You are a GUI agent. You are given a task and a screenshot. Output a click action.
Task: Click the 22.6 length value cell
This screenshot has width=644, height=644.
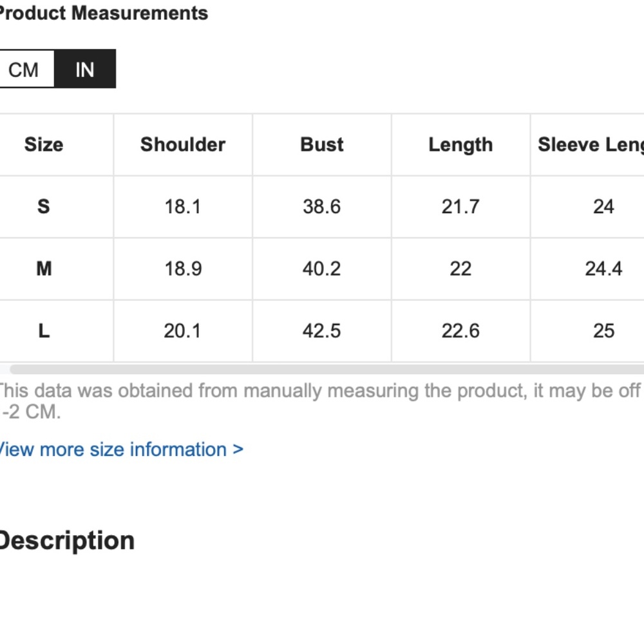click(461, 331)
